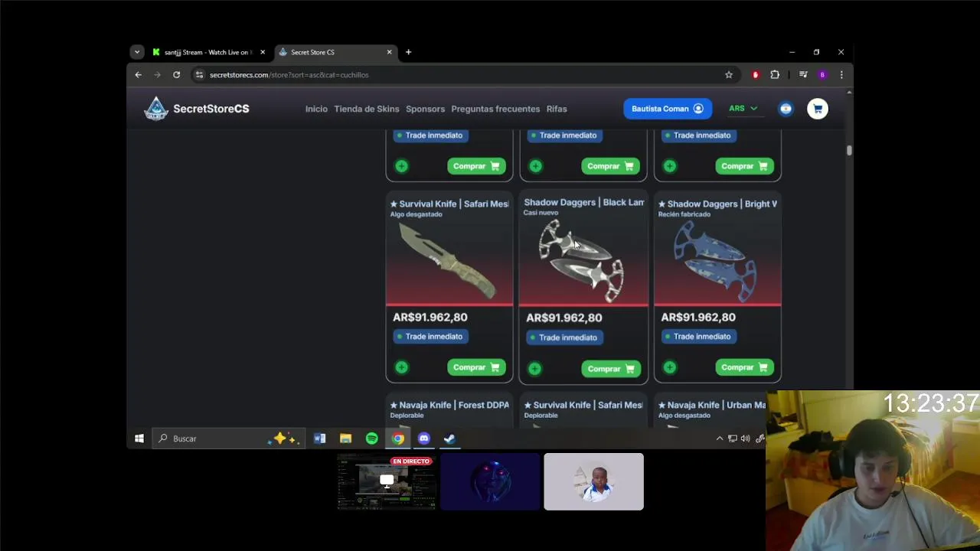Image resolution: width=980 pixels, height=551 pixels.
Task: Click the Survival Knife Safari Mesh Algo desgastado image
Action: (449, 262)
